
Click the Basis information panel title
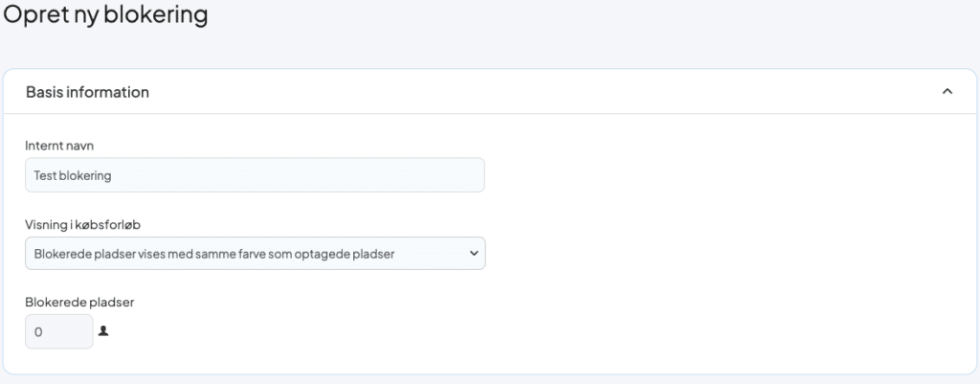pyautogui.click(x=87, y=92)
